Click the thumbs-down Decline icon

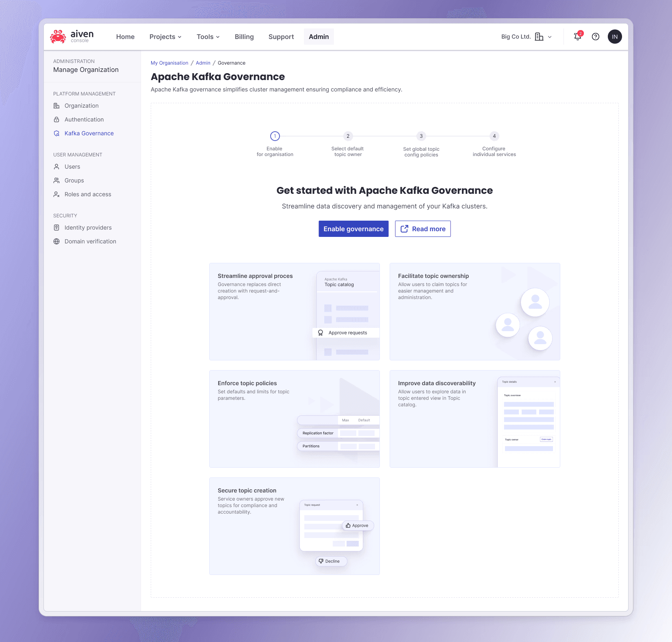321,561
